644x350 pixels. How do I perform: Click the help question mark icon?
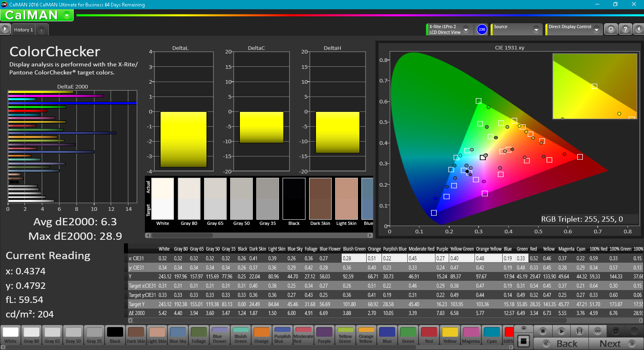[625, 29]
